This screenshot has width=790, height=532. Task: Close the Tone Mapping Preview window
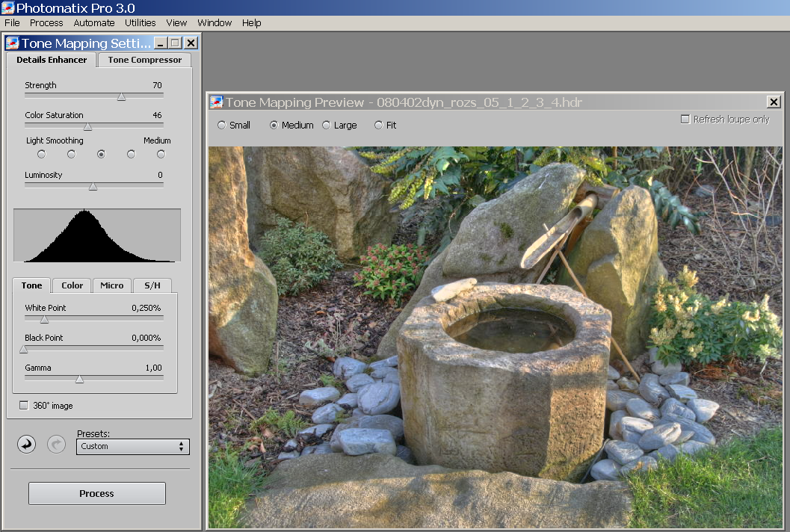[773, 102]
